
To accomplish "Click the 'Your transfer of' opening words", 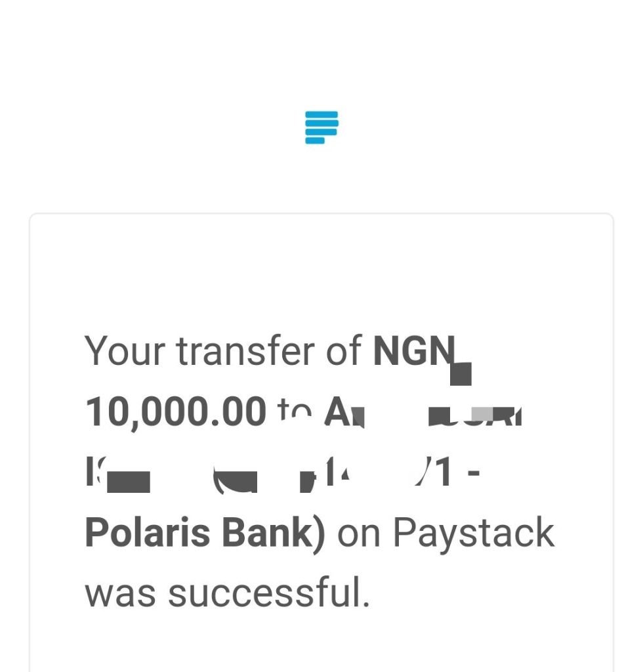I will pos(223,350).
